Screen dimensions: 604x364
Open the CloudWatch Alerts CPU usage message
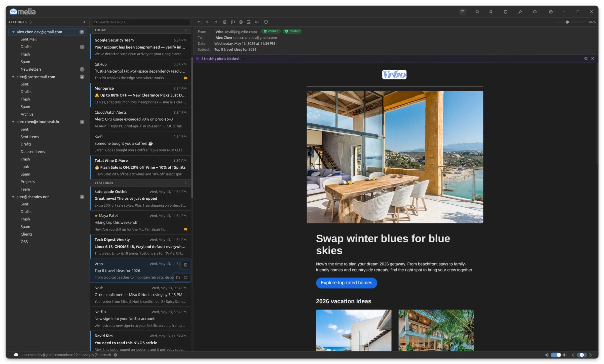tap(140, 119)
